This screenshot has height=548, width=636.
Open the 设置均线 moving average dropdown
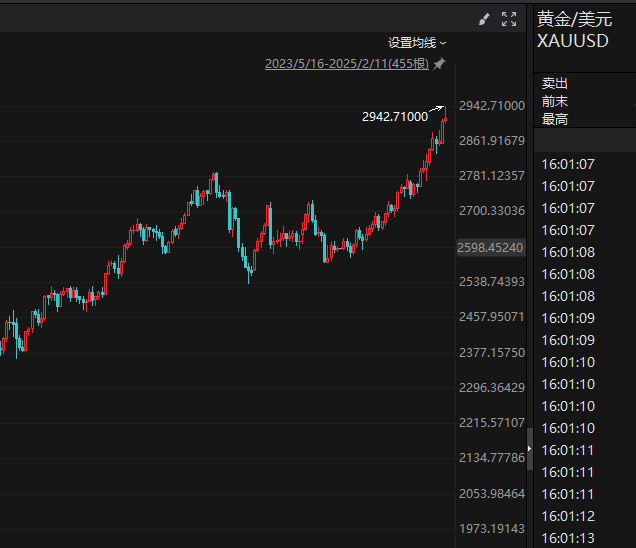(417, 43)
